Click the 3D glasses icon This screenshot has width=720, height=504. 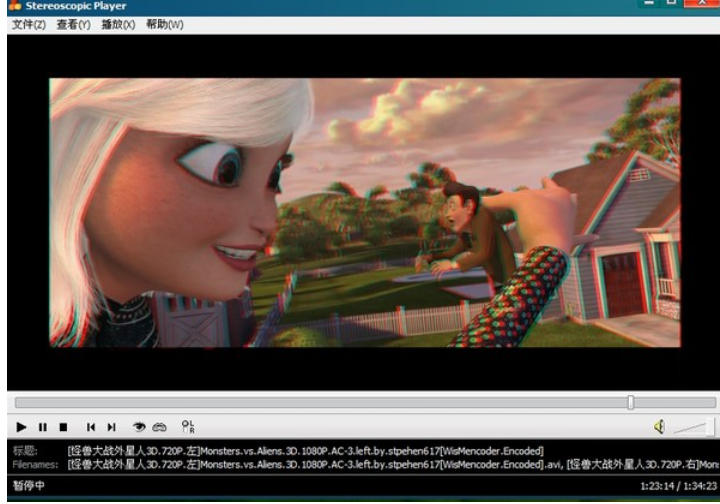158,427
